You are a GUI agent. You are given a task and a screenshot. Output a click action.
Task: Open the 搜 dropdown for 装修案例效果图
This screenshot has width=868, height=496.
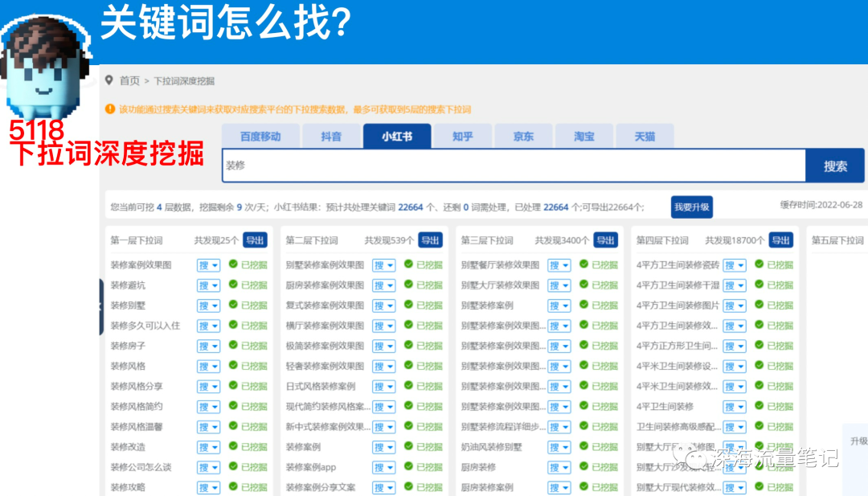[208, 265]
